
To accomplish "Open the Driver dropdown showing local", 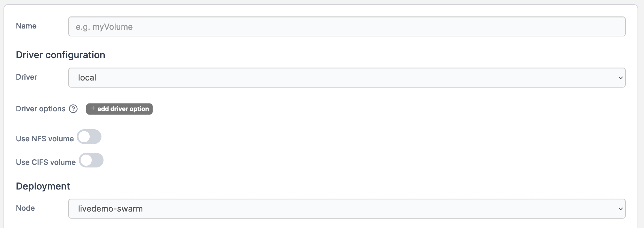I will [346, 78].
